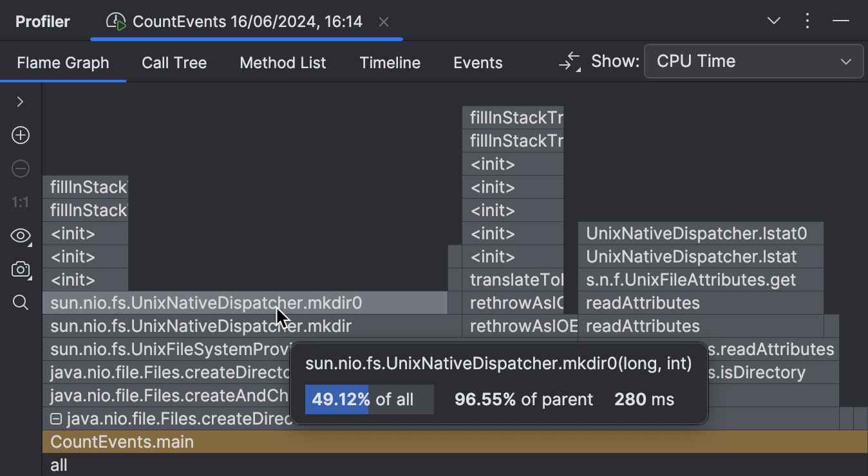Switch to the Call Tree tab

coord(174,63)
